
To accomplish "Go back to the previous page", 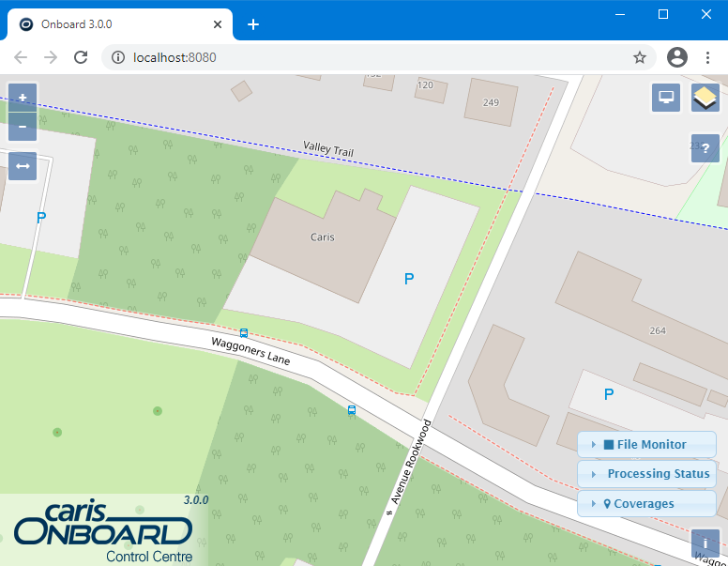I will (21, 57).
